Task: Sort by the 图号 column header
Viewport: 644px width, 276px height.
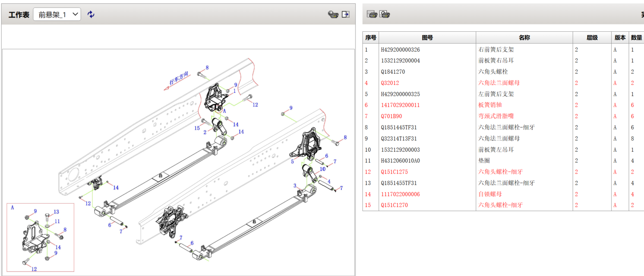Action: click(x=427, y=38)
